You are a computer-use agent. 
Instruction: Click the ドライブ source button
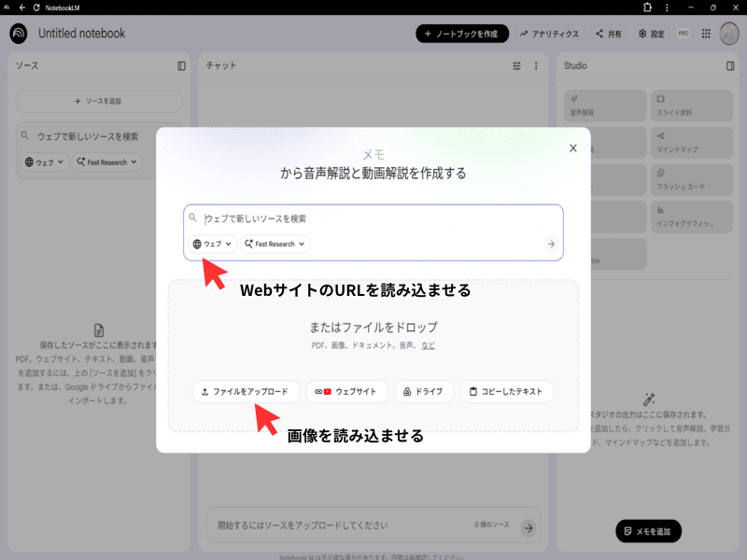(x=424, y=391)
